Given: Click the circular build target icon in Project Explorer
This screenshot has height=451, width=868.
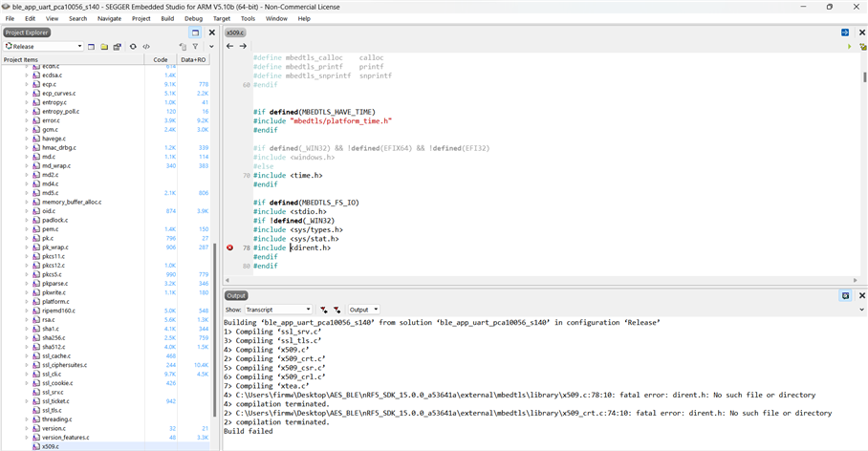Looking at the screenshot, I should click(x=133, y=47).
